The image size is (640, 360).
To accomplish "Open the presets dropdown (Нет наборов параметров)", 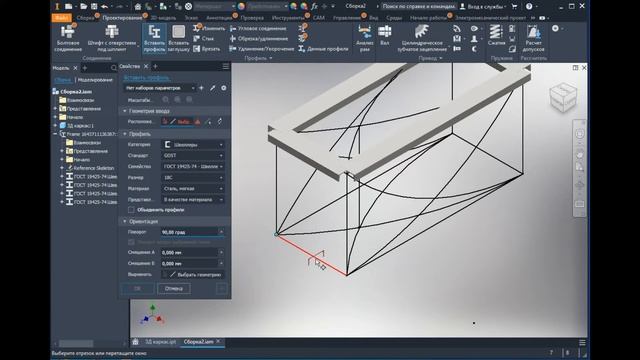I will (x=160, y=88).
